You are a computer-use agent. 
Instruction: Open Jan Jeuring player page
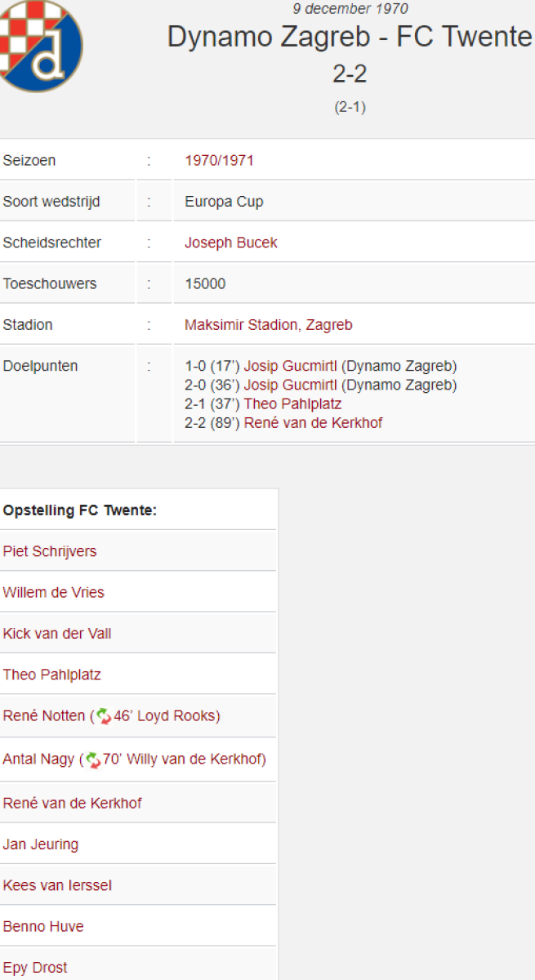tap(41, 844)
